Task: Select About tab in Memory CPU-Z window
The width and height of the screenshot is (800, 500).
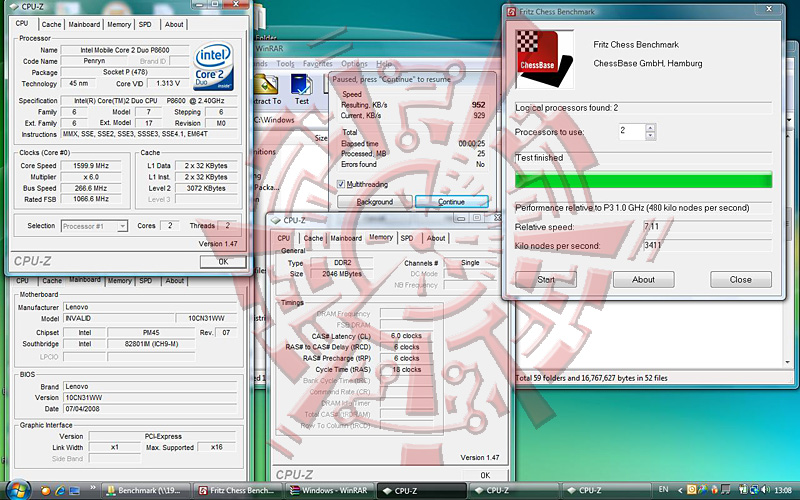Action: coord(436,238)
